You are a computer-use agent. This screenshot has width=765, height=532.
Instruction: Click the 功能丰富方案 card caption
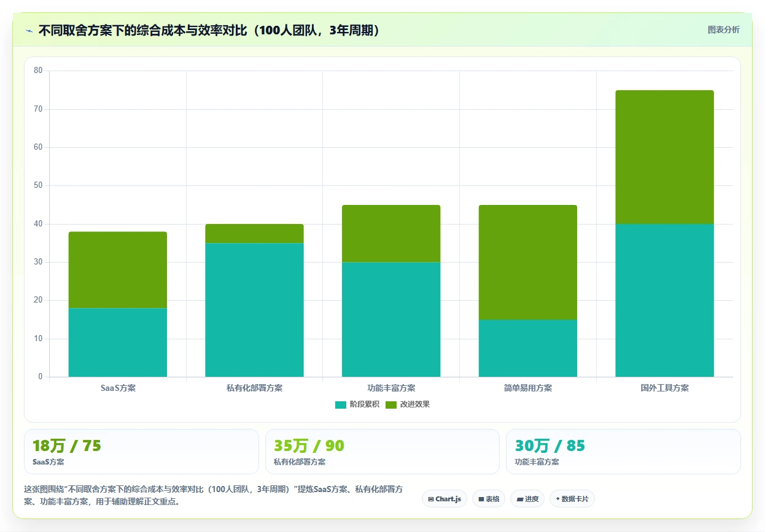point(537,462)
